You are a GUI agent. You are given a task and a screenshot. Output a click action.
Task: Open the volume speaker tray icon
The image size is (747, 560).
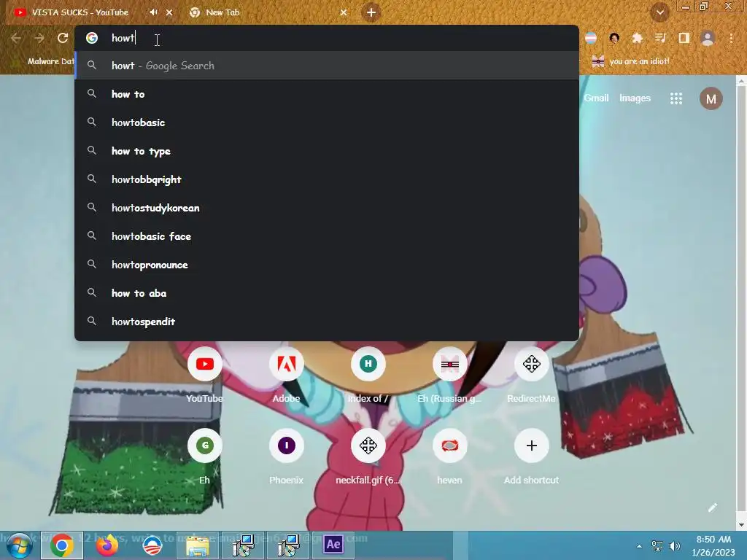point(674,546)
